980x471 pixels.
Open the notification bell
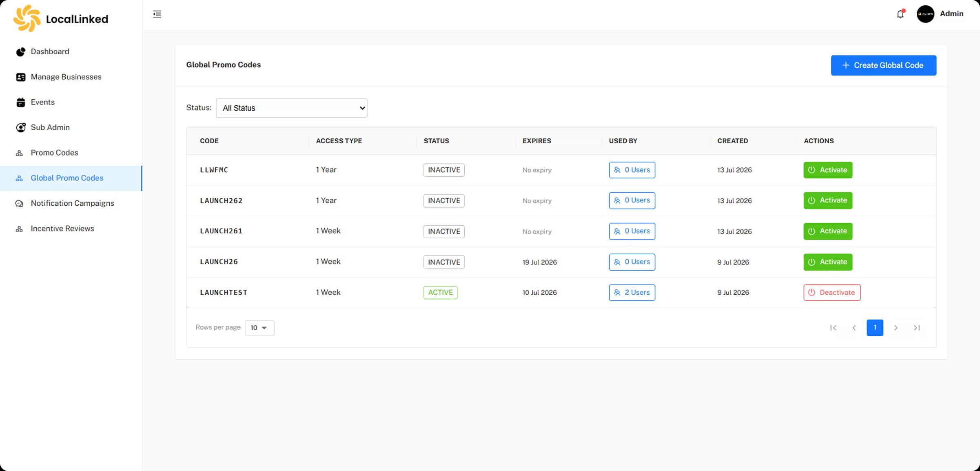900,14
